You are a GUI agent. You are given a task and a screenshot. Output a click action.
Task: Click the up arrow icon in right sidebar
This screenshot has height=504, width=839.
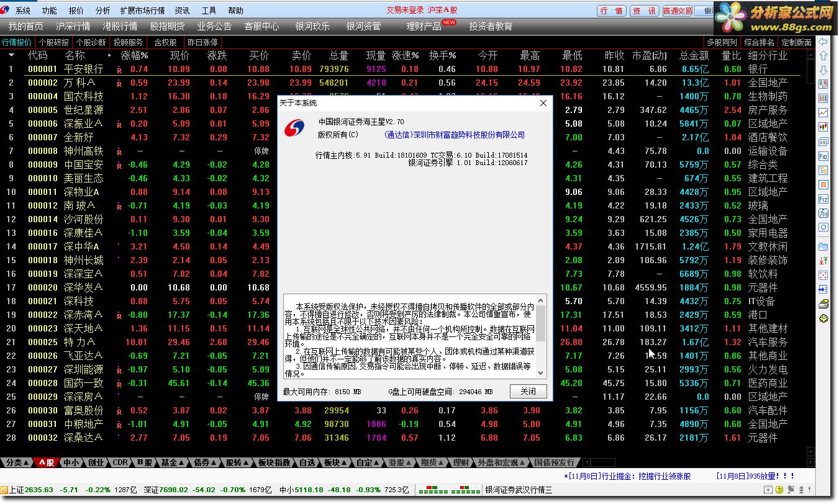(x=823, y=56)
